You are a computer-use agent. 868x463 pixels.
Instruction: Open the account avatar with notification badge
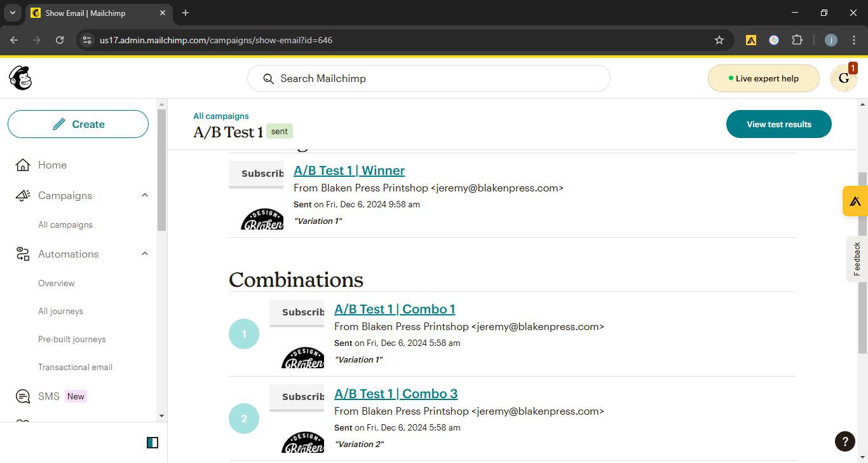[844, 78]
